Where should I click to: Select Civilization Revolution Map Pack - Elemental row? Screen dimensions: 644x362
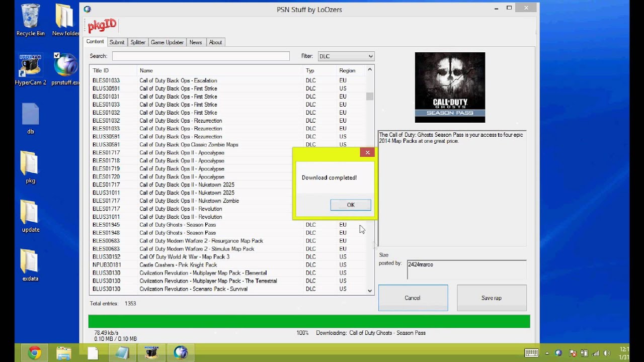pos(228,273)
